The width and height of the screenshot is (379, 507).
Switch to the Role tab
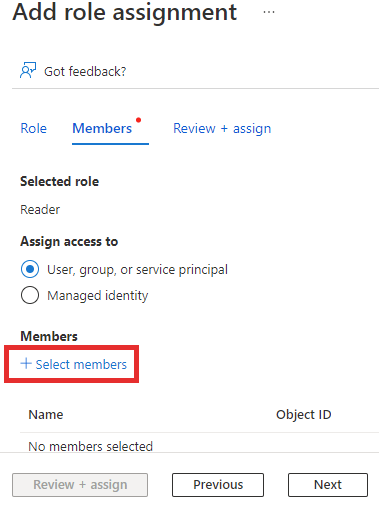click(x=33, y=128)
